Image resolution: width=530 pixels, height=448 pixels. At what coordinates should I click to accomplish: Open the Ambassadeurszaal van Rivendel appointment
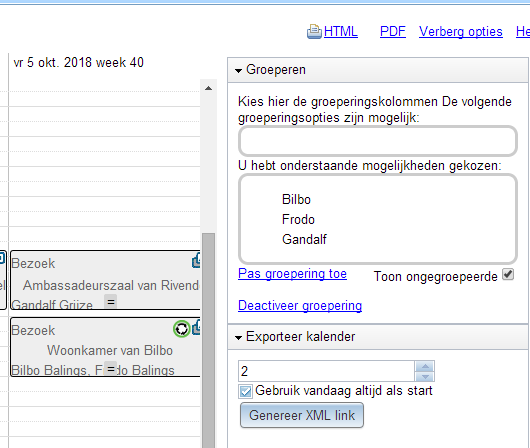[105, 280]
